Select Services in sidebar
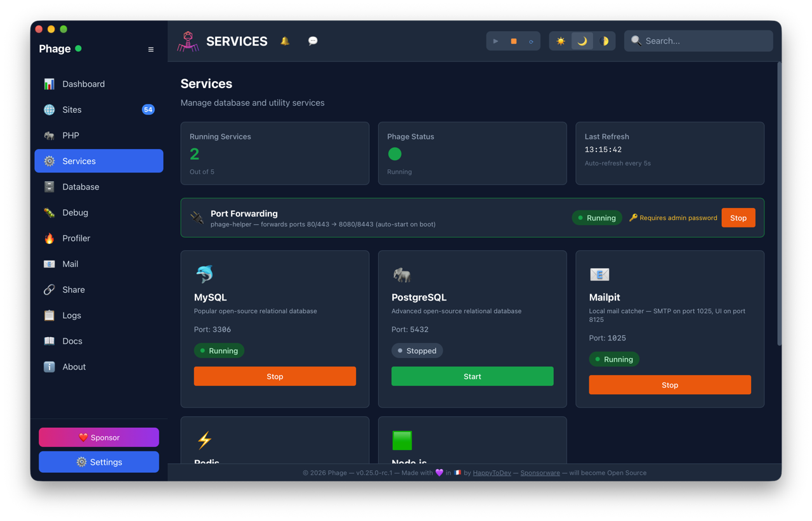812x521 pixels. [99, 161]
